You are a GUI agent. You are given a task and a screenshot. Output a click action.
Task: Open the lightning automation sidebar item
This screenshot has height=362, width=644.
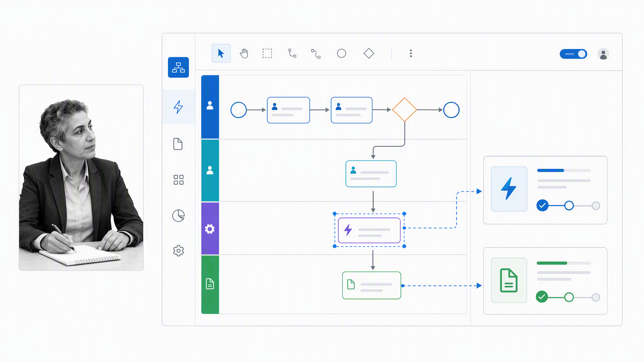click(x=178, y=107)
